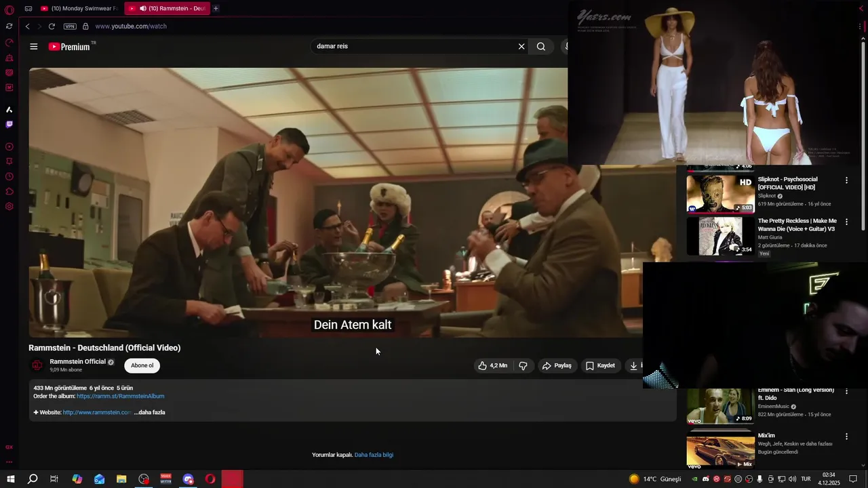This screenshot has width=868, height=488.
Task: Open the Windows Start menu
Action: click(x=11, y=479)
